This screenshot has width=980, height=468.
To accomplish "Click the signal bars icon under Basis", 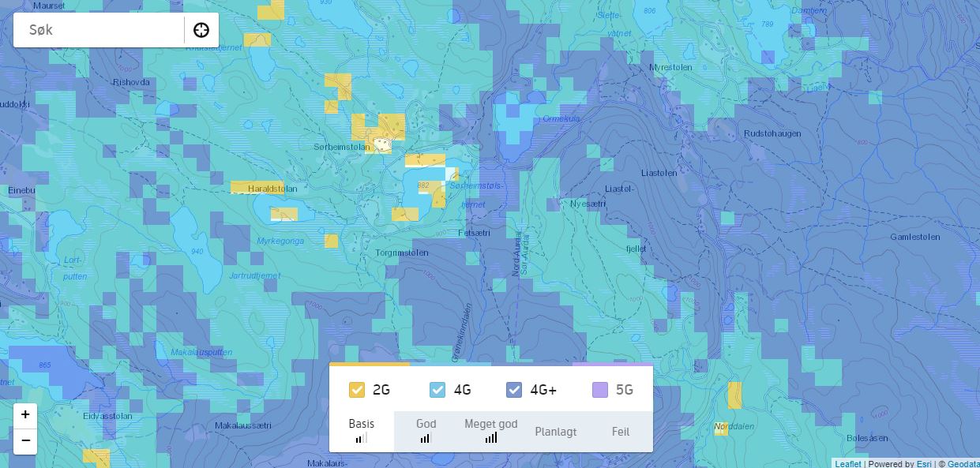I will coord(361,438).
